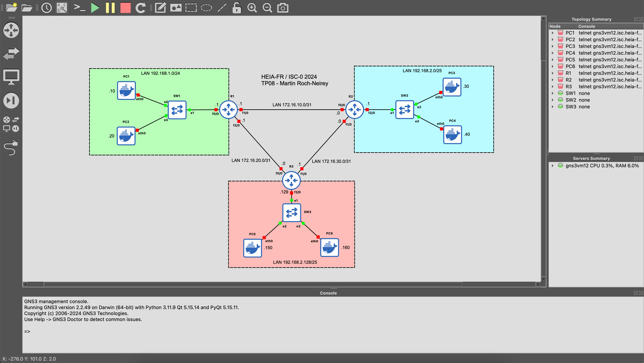The height and width of the screenshot is (363, 644).
Task: Browse routers in the device sidebar
Action: click(x=11, y=30)
